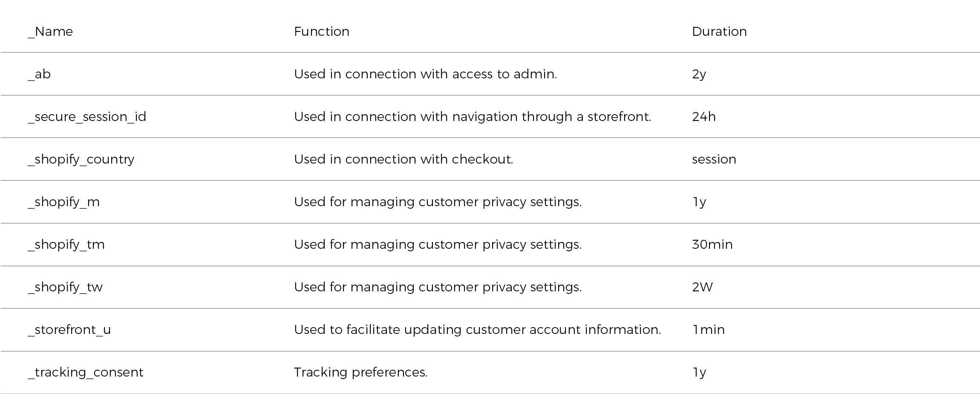
Task: Click the Function column header
Action: [321, 32]
